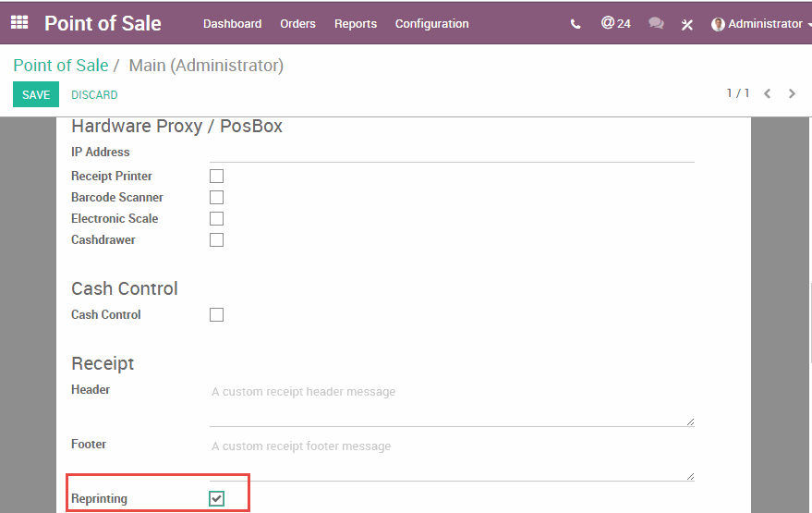
Task: Click the phone call icon
Action: 576,24
